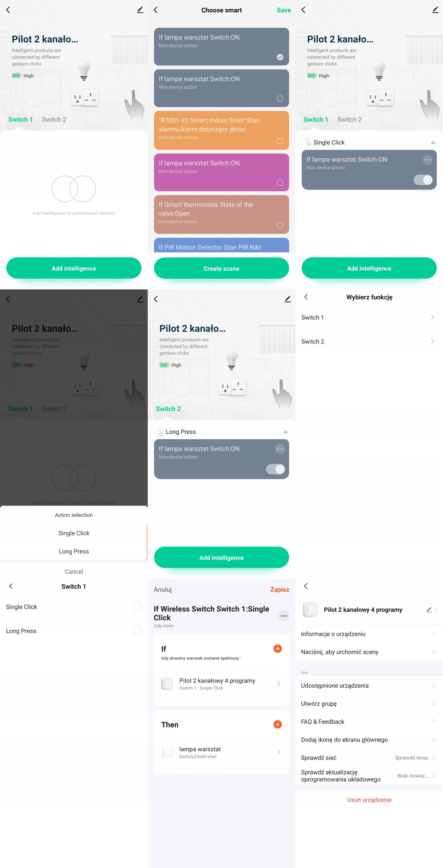Open Switch 2 in the Wybierz funkcję list
Image resolution: width=443 pixels, height=868 pixels.
pos(369,341)
